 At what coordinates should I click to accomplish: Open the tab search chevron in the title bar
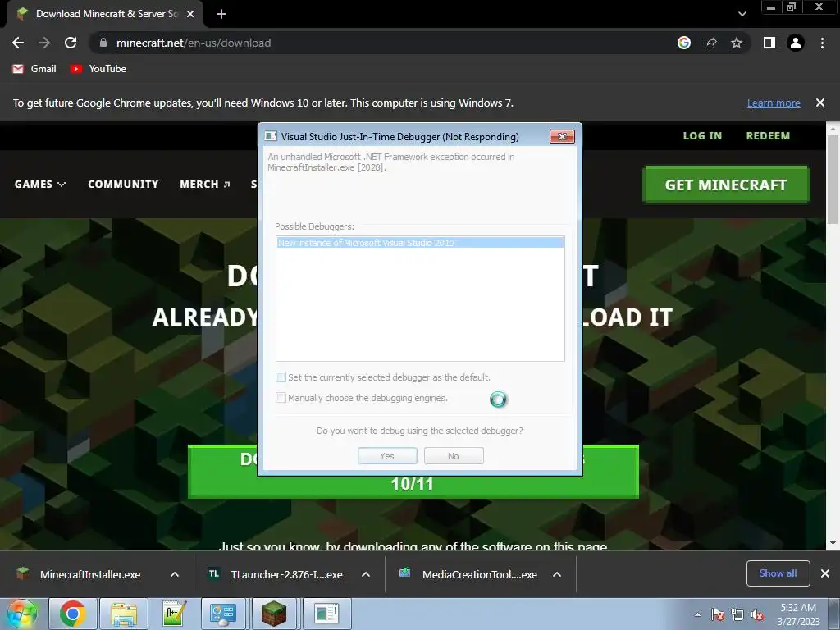click(742, 14)
